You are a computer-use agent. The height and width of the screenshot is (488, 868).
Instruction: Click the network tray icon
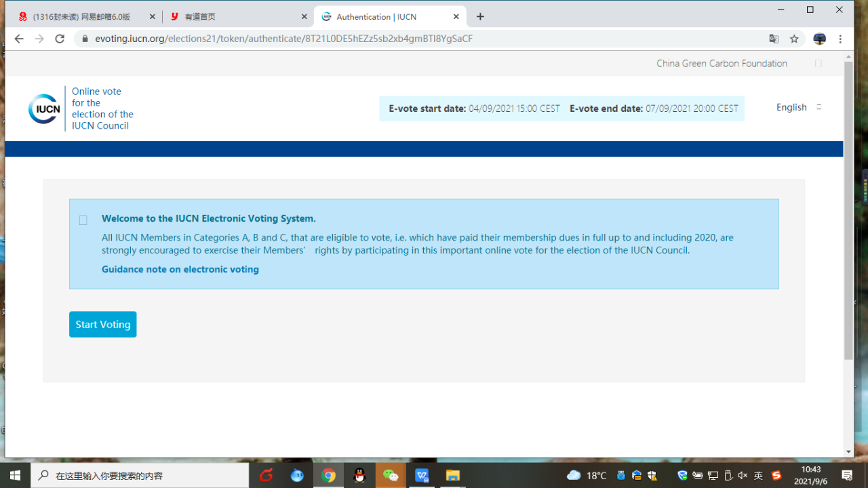[713, 475]
